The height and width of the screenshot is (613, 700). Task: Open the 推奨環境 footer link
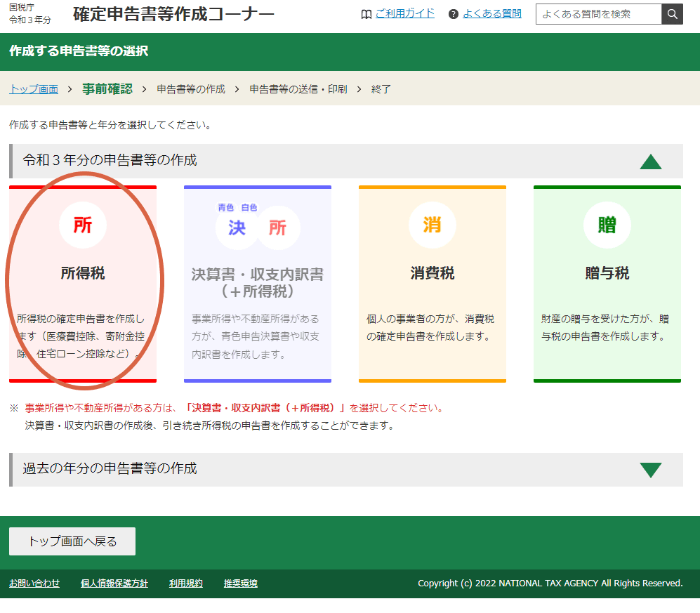pyautogui.click(x=241, y=583)
